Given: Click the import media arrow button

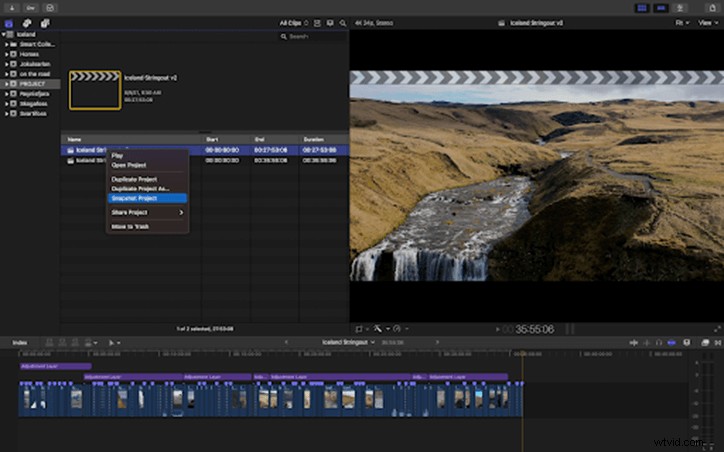Looking at the screenshot, I should coord(12,8).
